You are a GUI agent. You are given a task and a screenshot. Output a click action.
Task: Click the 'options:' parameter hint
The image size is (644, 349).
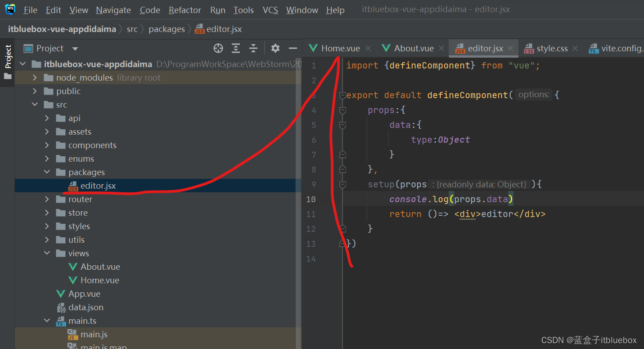click(x=534, y=95)
